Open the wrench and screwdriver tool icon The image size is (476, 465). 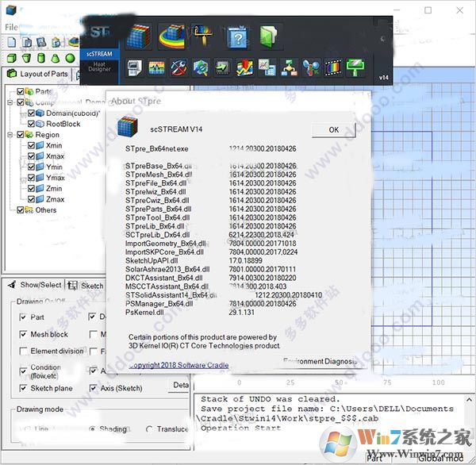pos(178,67)
